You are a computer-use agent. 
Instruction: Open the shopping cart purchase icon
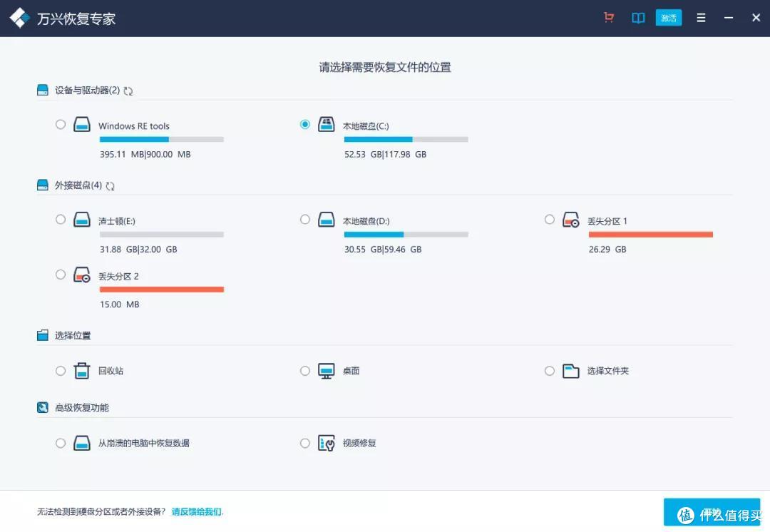609,18
